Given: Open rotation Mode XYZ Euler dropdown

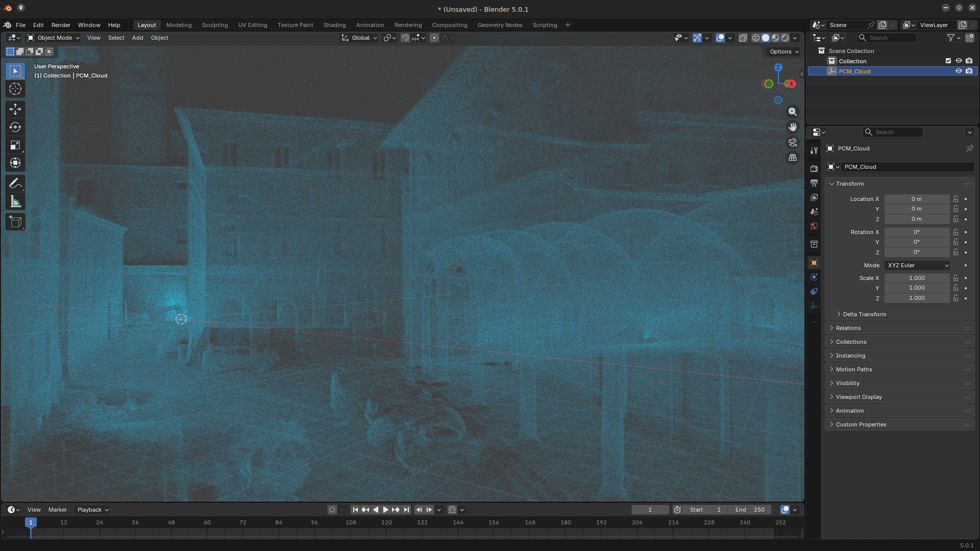Looking at the screenshot, I should click(x=917, y=265).
